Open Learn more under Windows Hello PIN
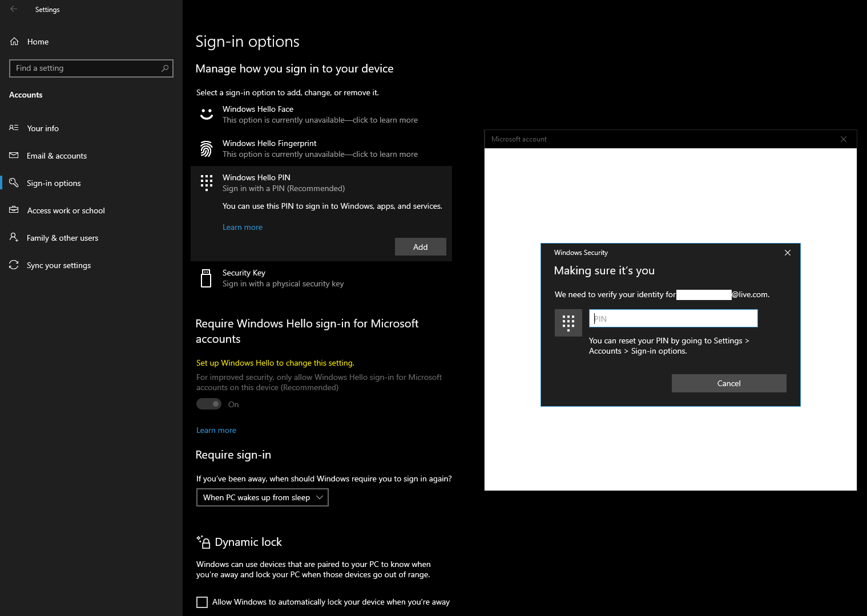 pos(243,227)
